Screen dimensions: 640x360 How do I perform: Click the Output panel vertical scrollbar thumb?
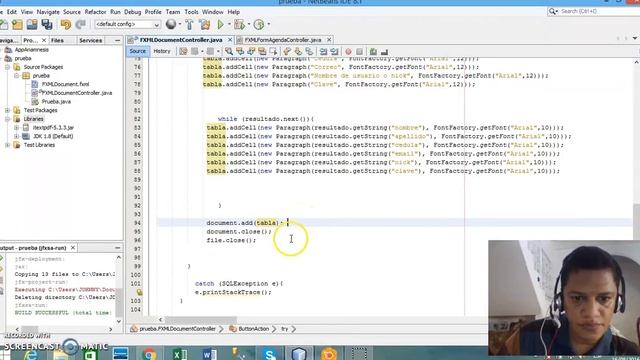(119, 302)
